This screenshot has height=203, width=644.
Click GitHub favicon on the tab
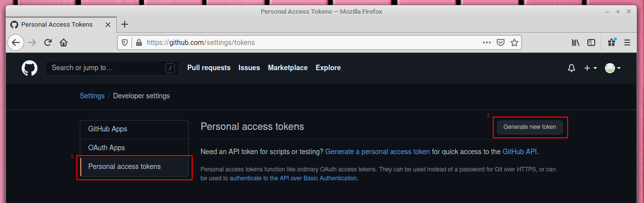point(14,24)
